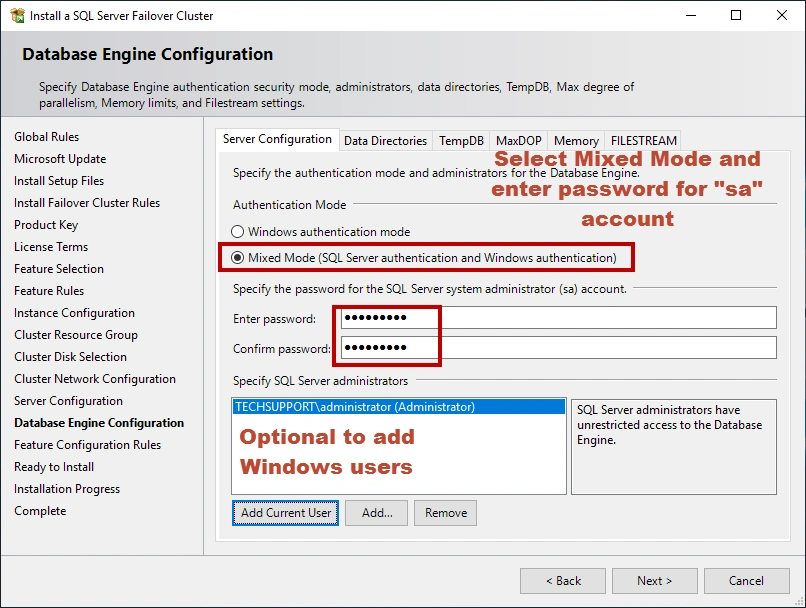This screenshot has width=806, height=608.
Task: Select Mixed Mode authentication radio button
Action: point(238,258)
